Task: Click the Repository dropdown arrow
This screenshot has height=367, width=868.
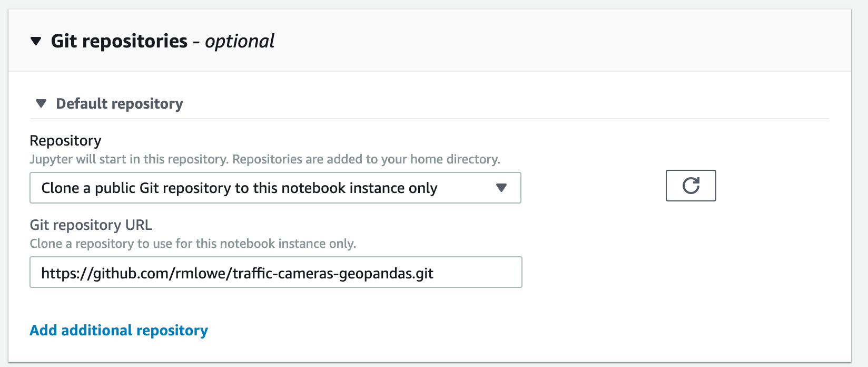Action: click(x=501, y=188)
